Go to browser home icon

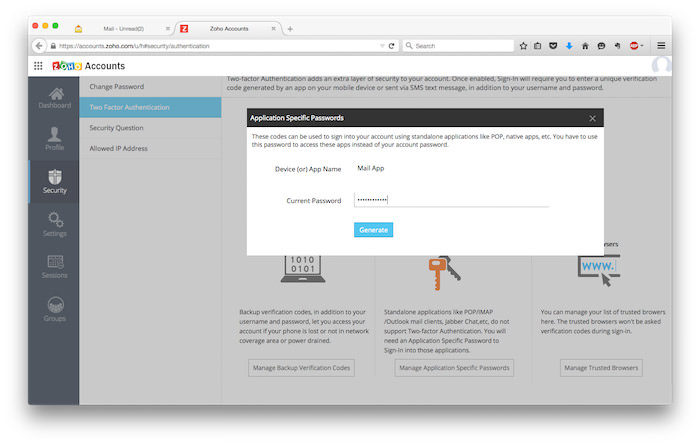(585, 46)
